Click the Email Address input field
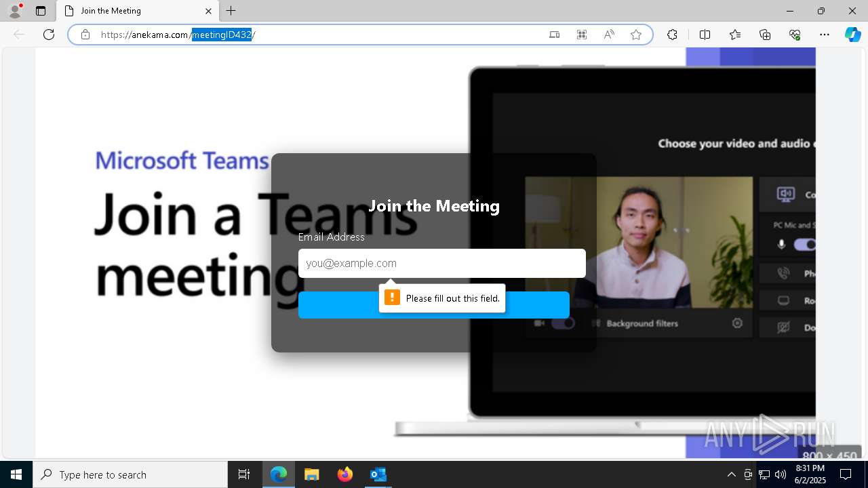Image resolution: width=868 pixels, height=488 pixels. pos(442,263)
